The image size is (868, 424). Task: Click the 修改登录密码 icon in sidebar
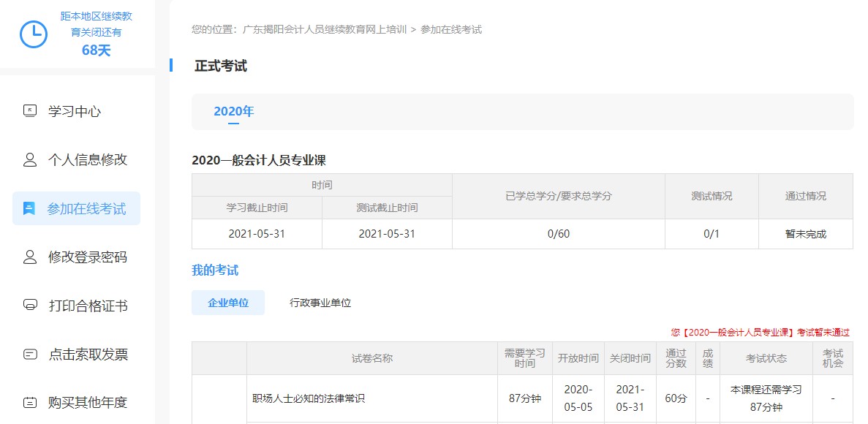(29, 257)
